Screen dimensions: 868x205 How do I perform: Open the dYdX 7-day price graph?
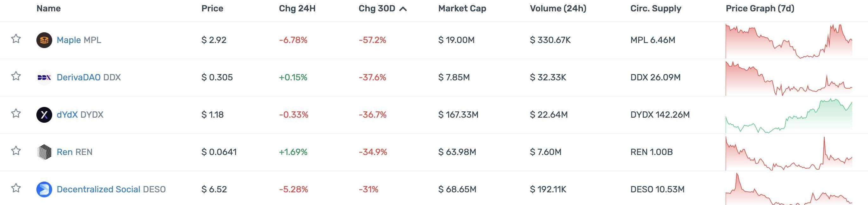pyautogui.click(x=789, y=115)
